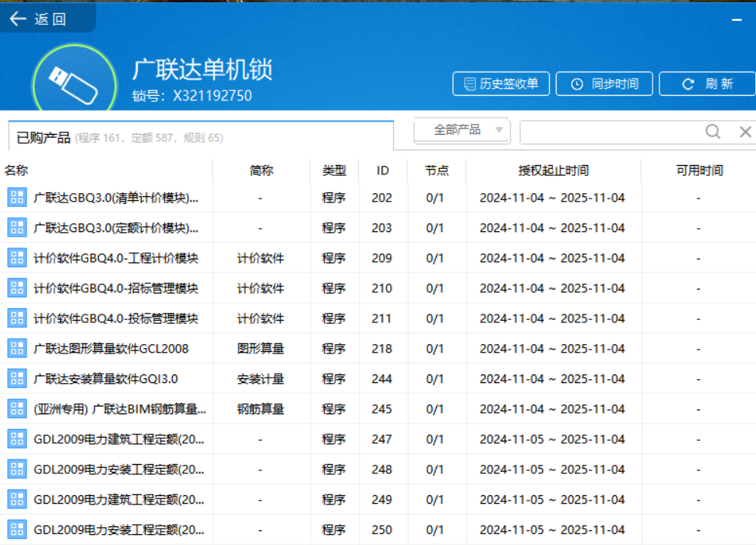Open the 历史签收单 panel
This screenshot has width=756, height=545.
pyautogui.click(x=501, y=83)
